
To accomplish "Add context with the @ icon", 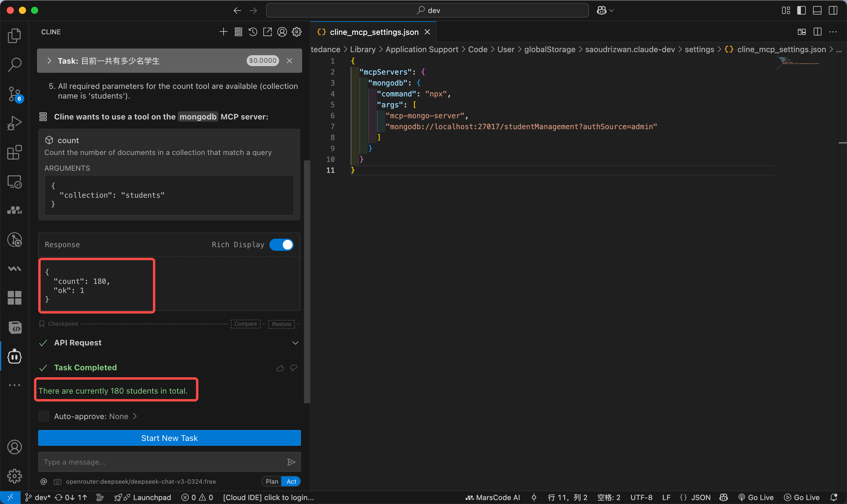I will click(x=44, y=481).
